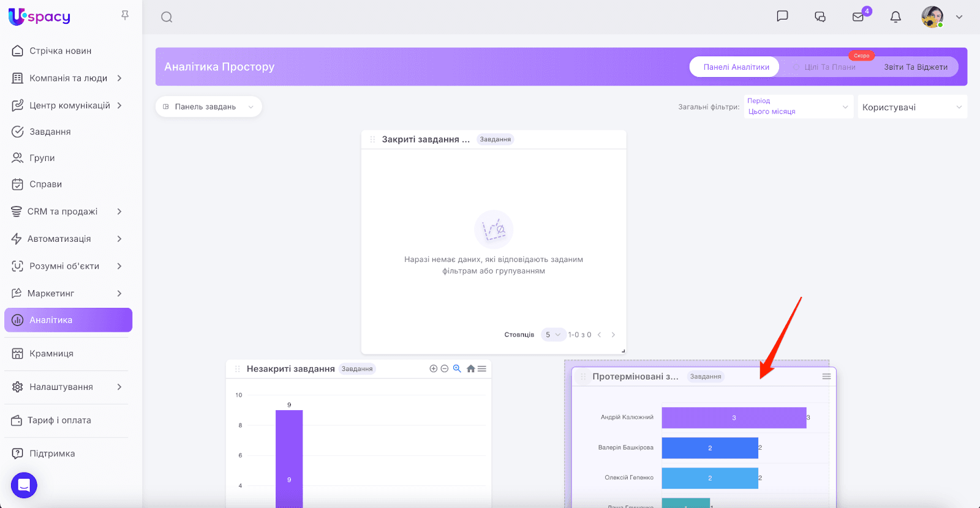Zoom in on Незакриті завдання chart
980x508 pixels.
point(434,368)
